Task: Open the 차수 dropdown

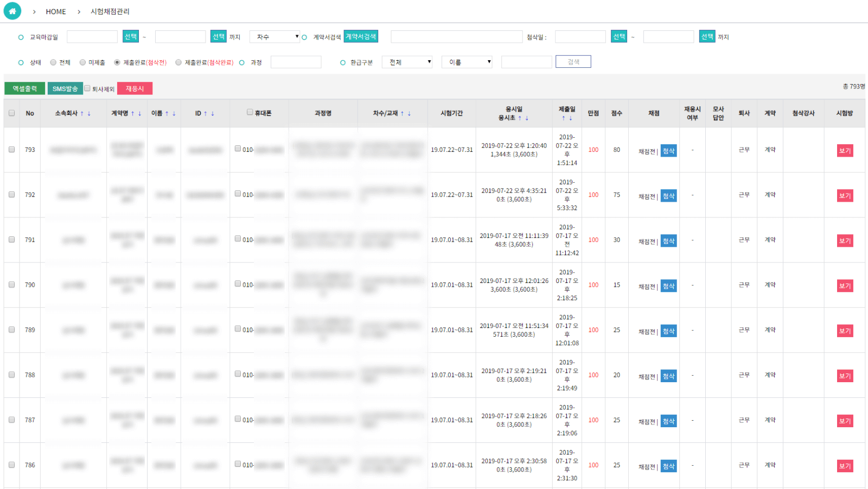Action: coord(275,37)
